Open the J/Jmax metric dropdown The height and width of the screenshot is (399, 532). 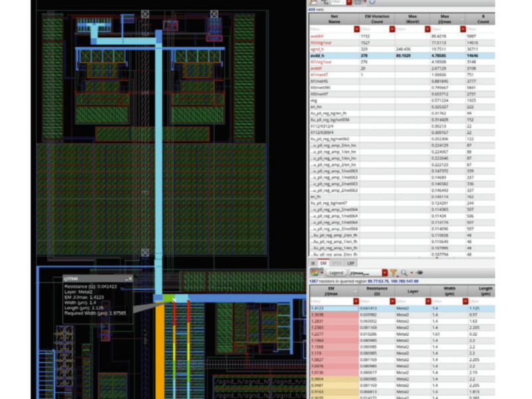384,272
